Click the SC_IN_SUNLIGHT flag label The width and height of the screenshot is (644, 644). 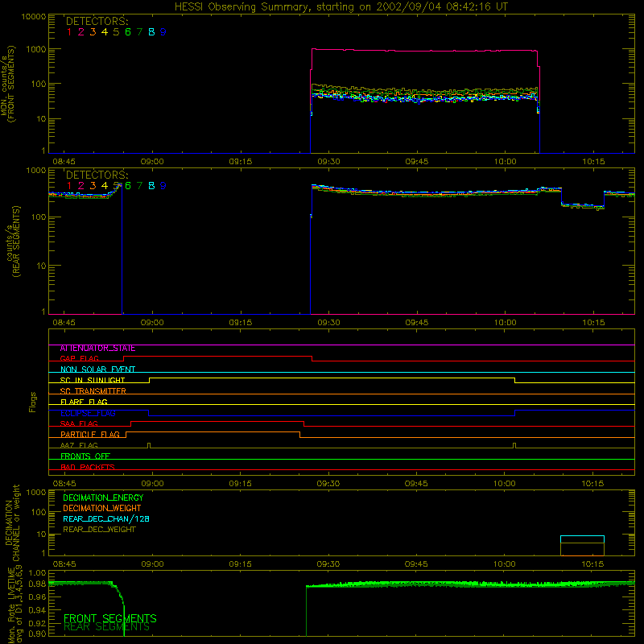(x=93, y=380)
